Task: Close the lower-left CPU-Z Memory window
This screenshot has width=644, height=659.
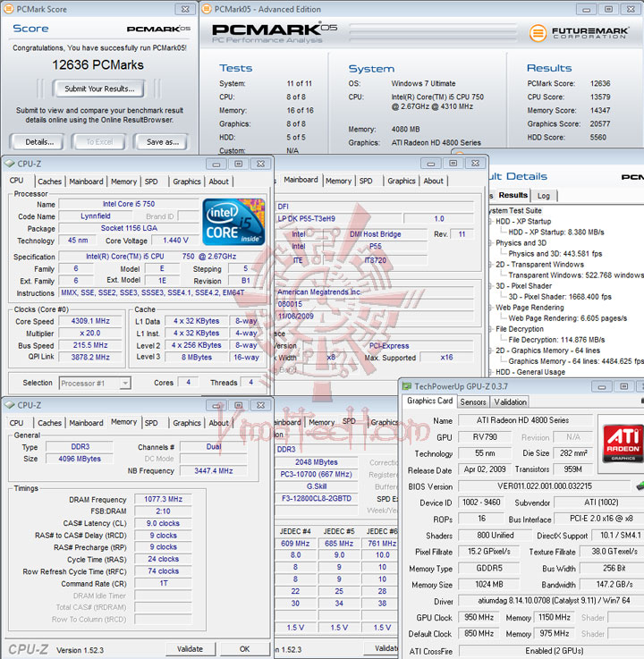Action: tap(260, 405)
